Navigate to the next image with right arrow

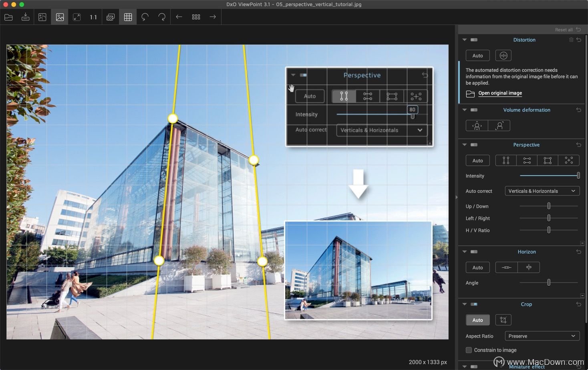213,17
